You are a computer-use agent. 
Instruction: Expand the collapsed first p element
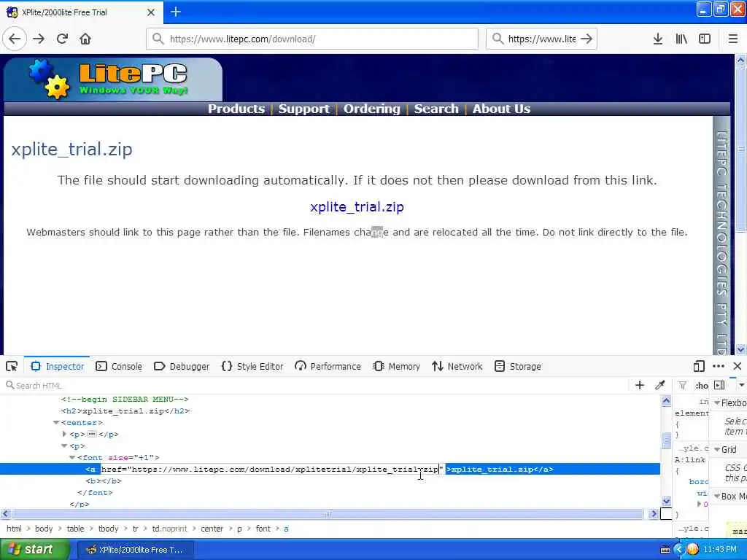(64, 434)
